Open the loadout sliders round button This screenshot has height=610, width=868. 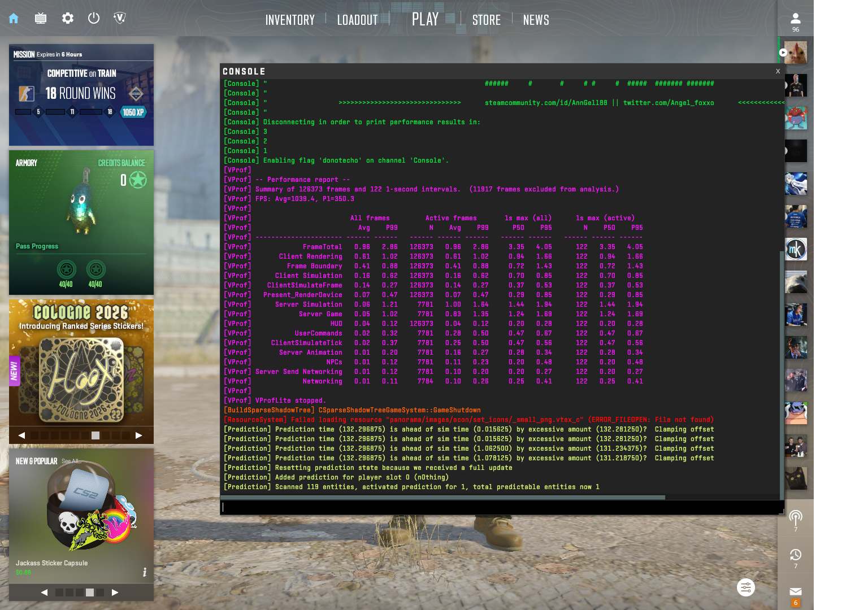[746, 587]
